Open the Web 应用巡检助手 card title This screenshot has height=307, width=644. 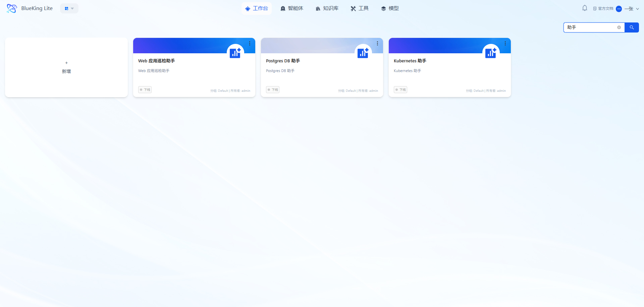point(157,61)
